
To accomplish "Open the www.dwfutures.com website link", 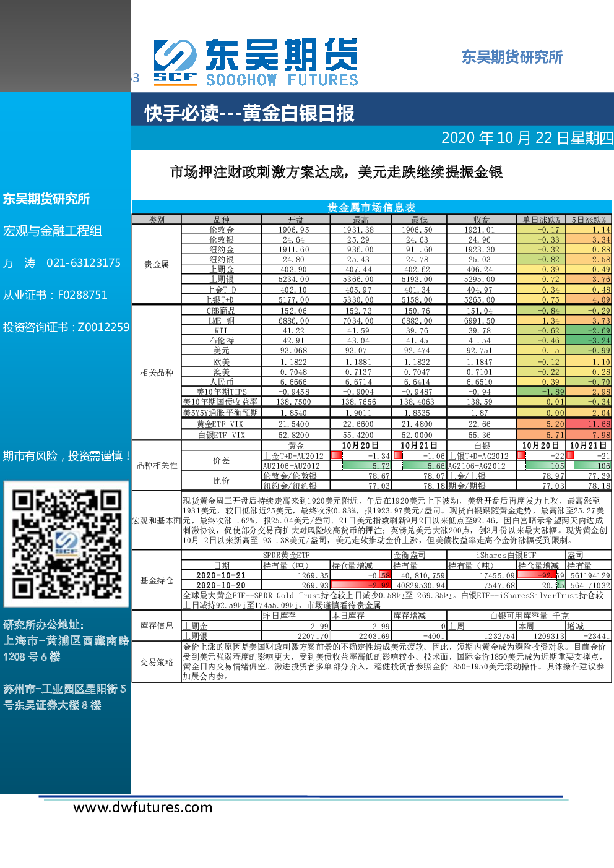I will (143, 807).
